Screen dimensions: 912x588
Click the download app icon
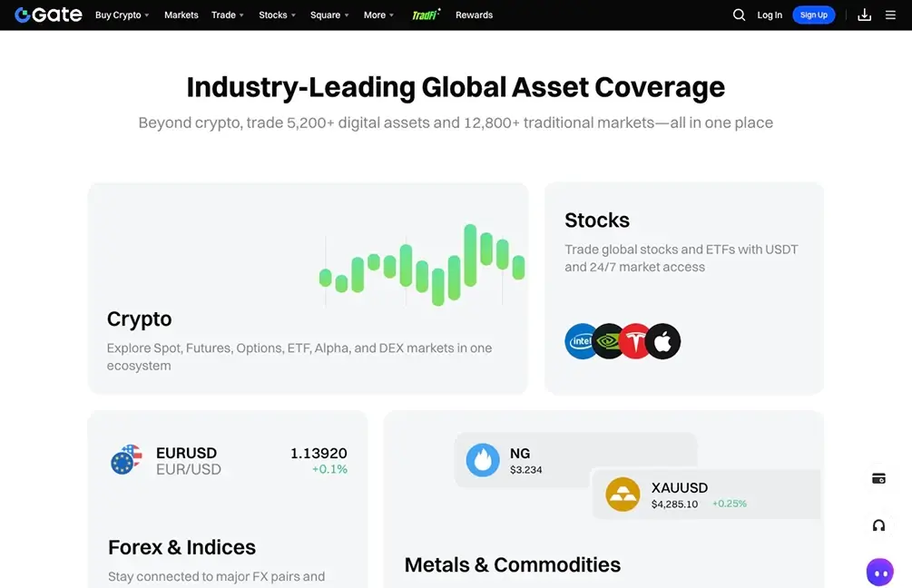pyautogui.click(x=864, y=15)
